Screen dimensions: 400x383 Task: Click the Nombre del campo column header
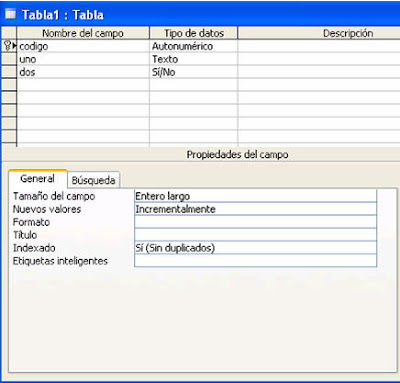(x=83, y=33)
